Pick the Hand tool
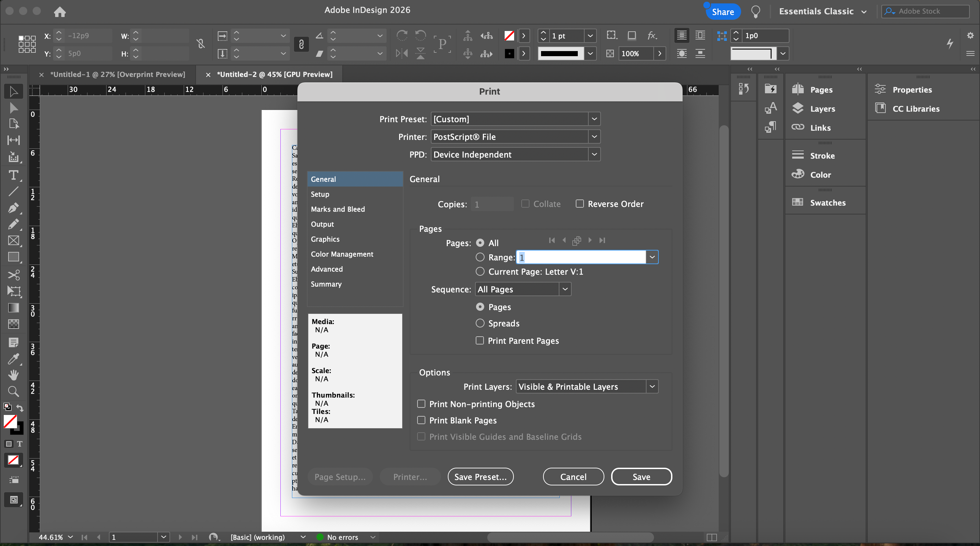The height and width of the screenshot is (546, 980). [13, 375]
